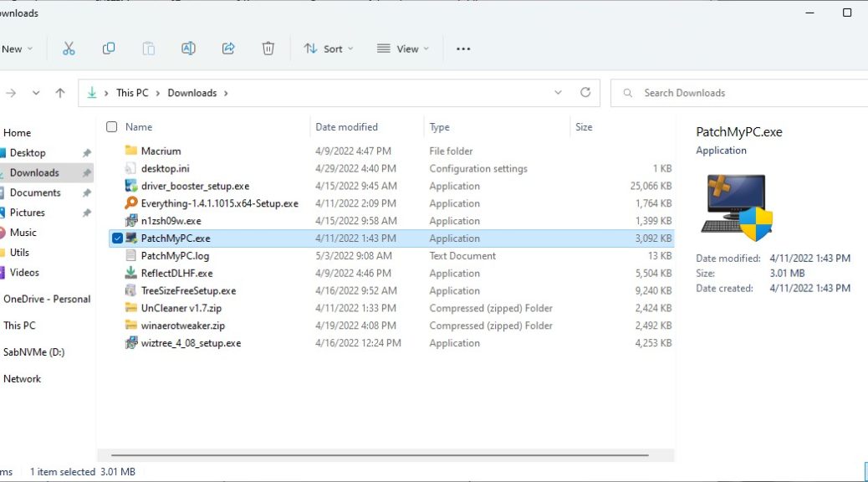The height and width of the screenshot is (482, 868).
Task: Select Music in navigation pane
Action: click(23, 233)
